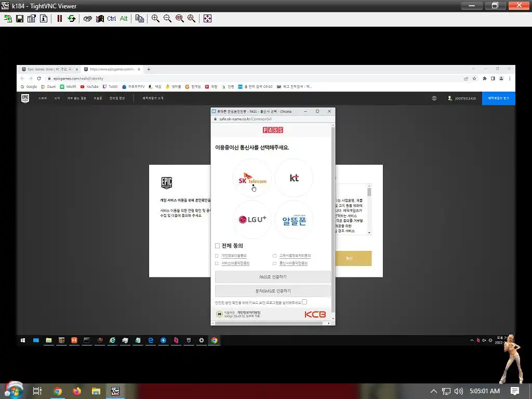
Task: Click the TightVNC New Connection toolbar icon
Action: click(8, 19)
